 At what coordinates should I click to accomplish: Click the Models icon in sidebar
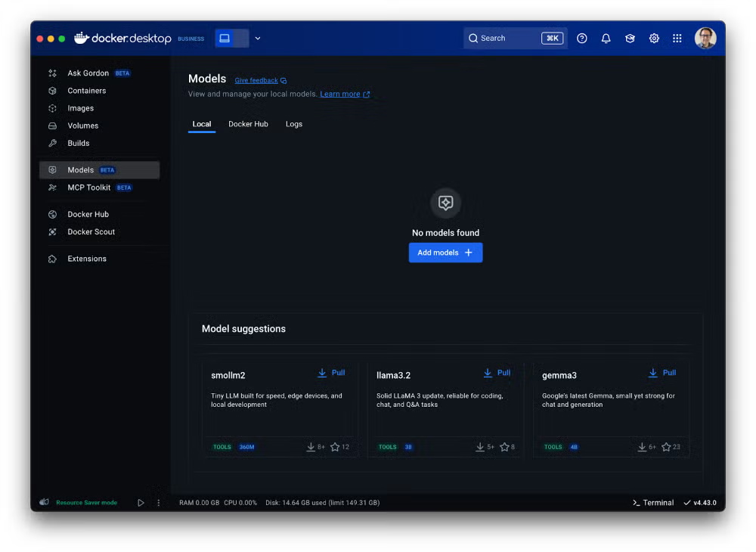click(x=53, y=169)
